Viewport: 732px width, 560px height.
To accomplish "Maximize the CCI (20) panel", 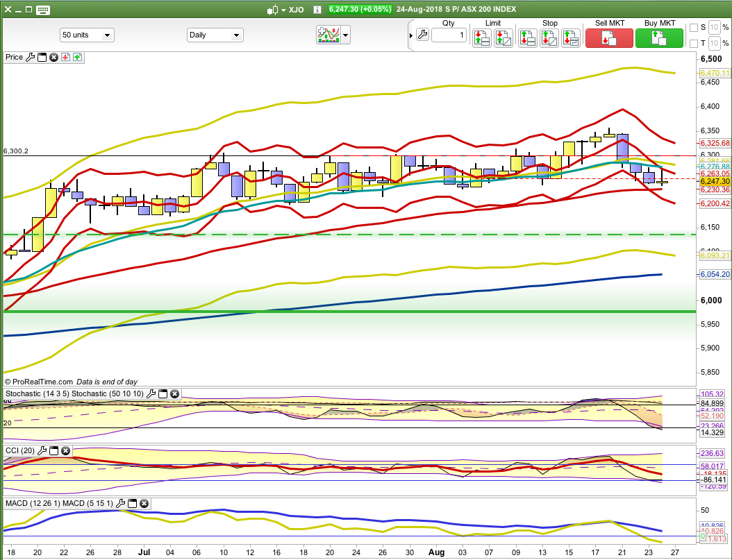I will point(53,450).
